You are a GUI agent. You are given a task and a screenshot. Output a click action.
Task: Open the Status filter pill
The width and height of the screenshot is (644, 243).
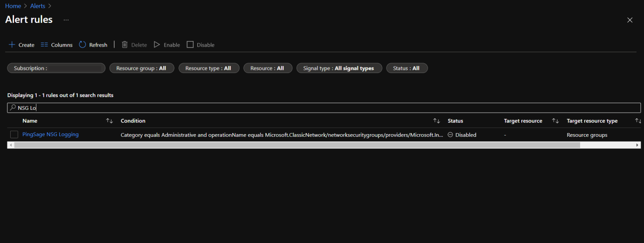click(x=406, y=68)
